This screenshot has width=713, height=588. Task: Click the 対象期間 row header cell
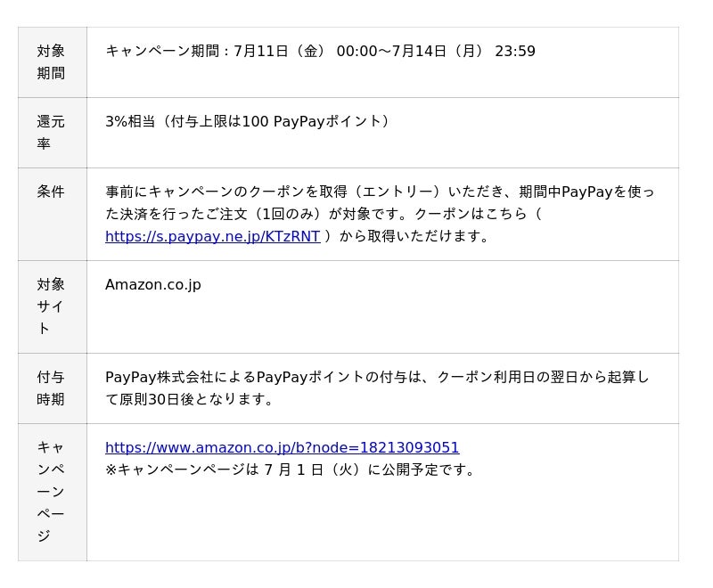click(x=52, y=61)
